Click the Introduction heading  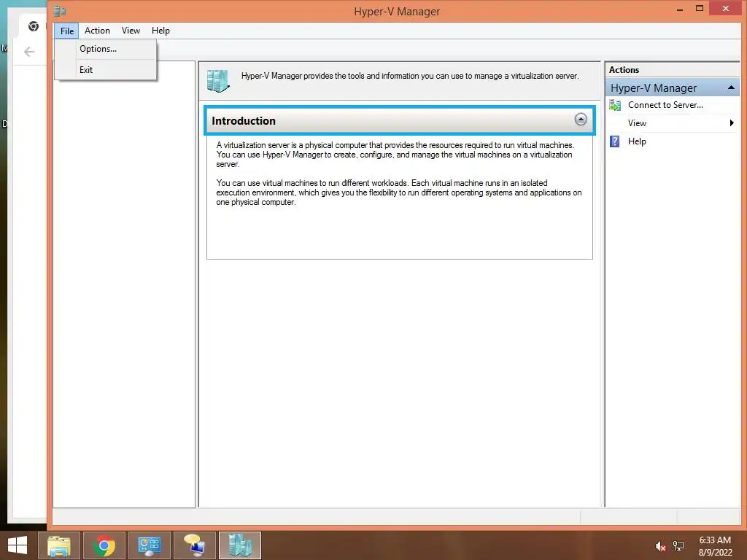(x=244, y=121)
